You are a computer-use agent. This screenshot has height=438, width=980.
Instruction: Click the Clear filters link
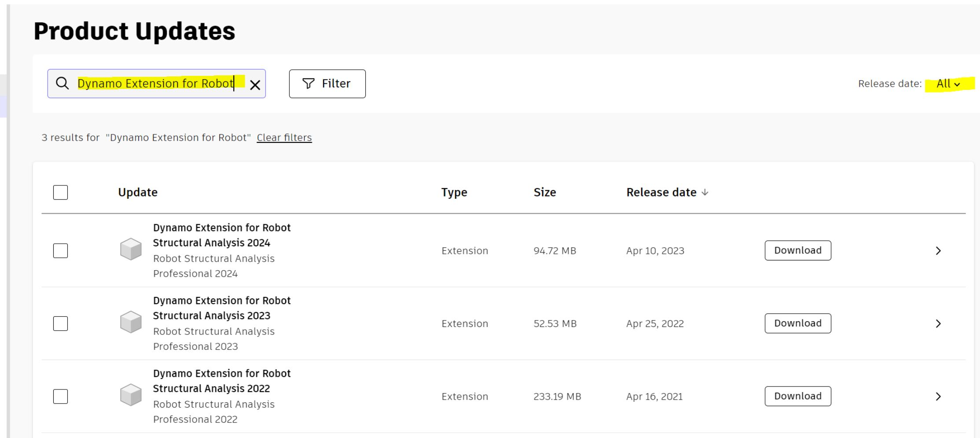click(284, 137)
